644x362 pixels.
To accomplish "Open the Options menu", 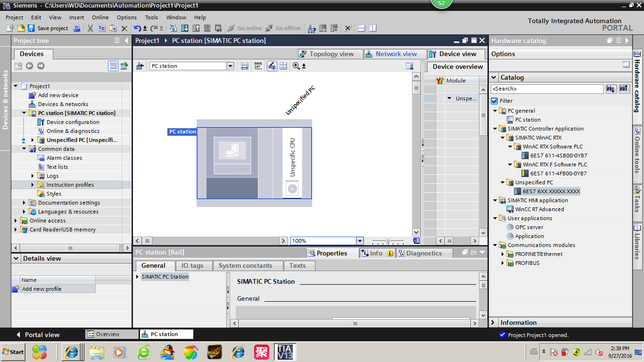I will 127,17.
